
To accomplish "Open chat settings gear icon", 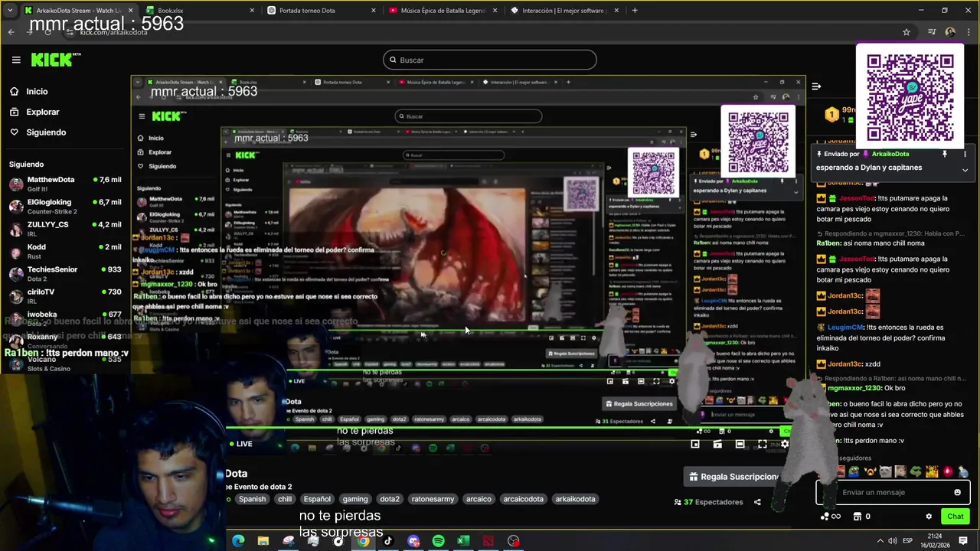I will click(x=929, y=517).
